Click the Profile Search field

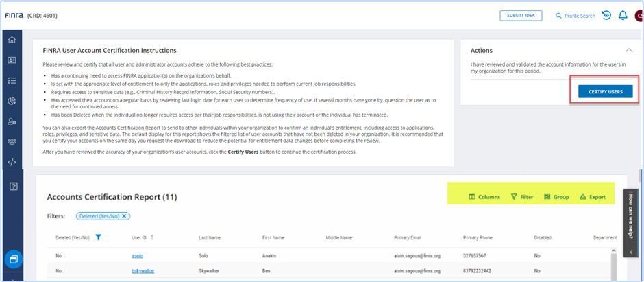pos(574,16)
